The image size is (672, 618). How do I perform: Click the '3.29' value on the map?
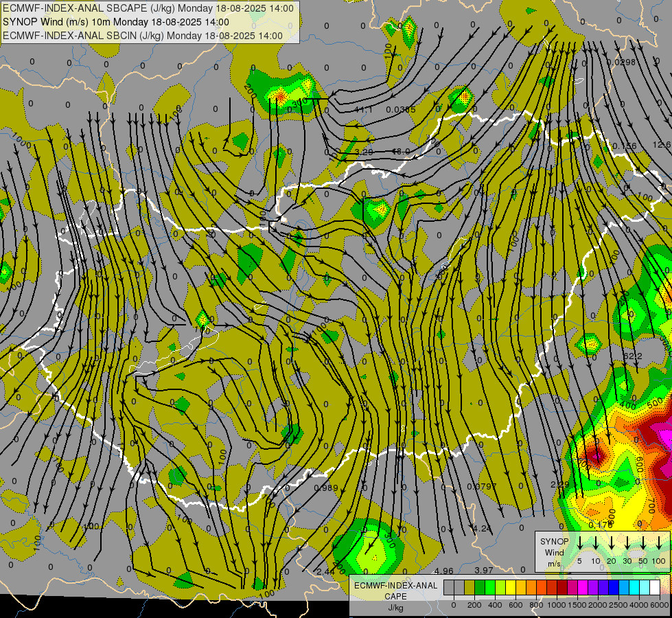(x=364, y=152)
